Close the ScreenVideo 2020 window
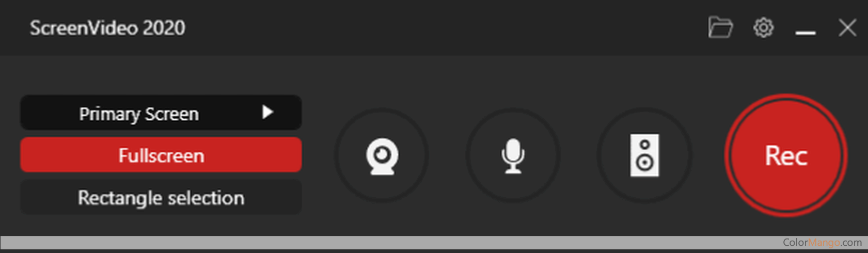Screen dimensions: 868x253 tap(847, 27)
